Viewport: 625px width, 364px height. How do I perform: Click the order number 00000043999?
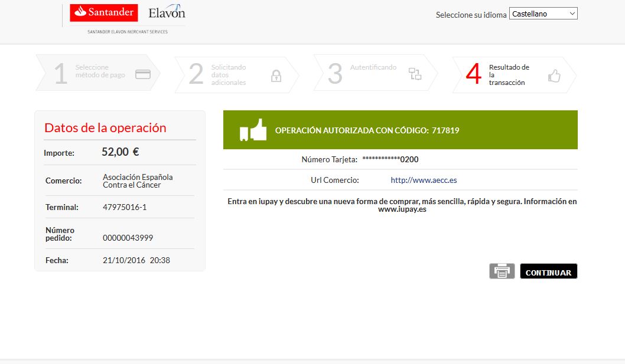coord(128,238)
